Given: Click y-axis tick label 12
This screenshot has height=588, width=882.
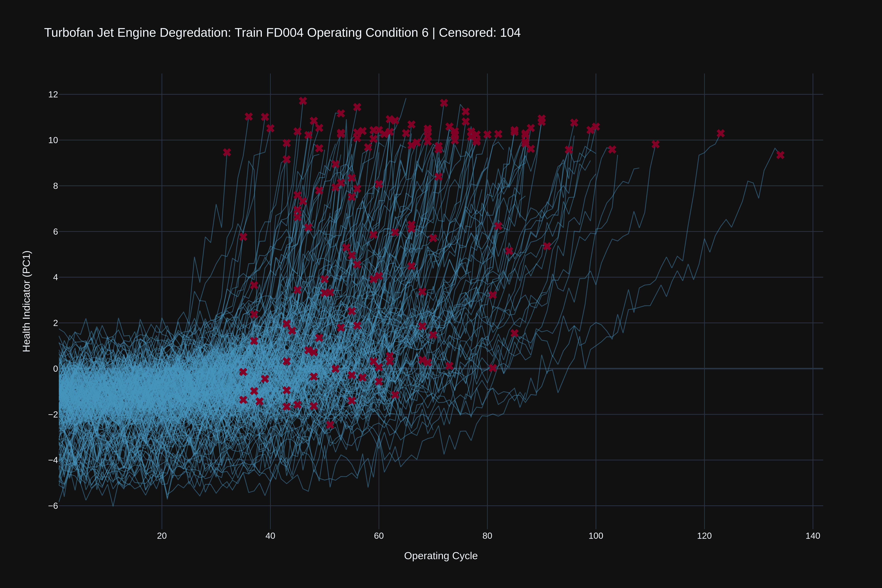Looking at the screenshot, I should click(x=53, y=94).
